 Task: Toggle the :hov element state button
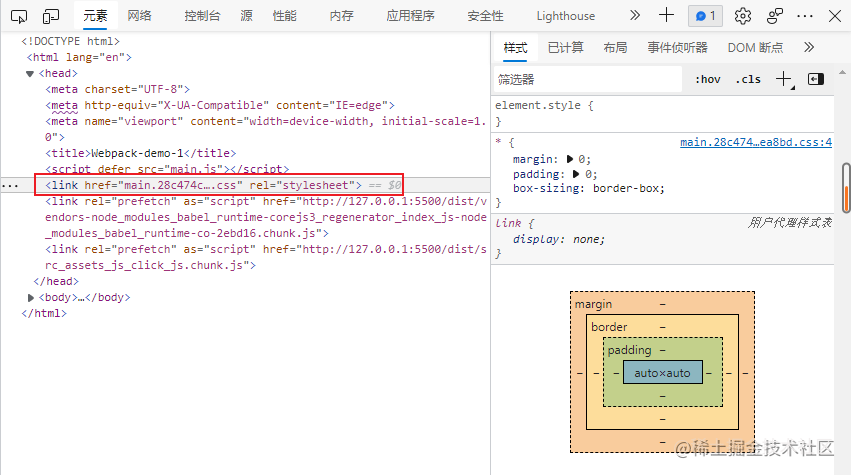[x=708, y=79]
